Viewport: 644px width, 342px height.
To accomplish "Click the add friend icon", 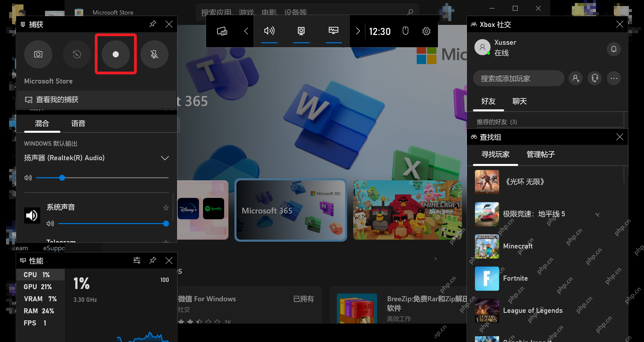I will pos(576,78).
